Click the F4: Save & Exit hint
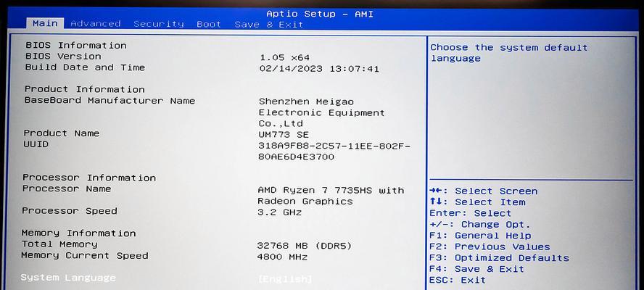Screen dimensions: 644x290 point(477,269)
